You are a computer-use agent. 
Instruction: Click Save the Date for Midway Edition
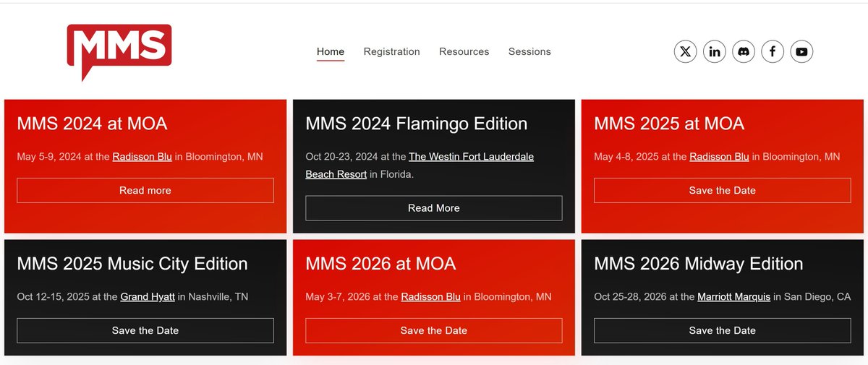click(x=723, y=330)
